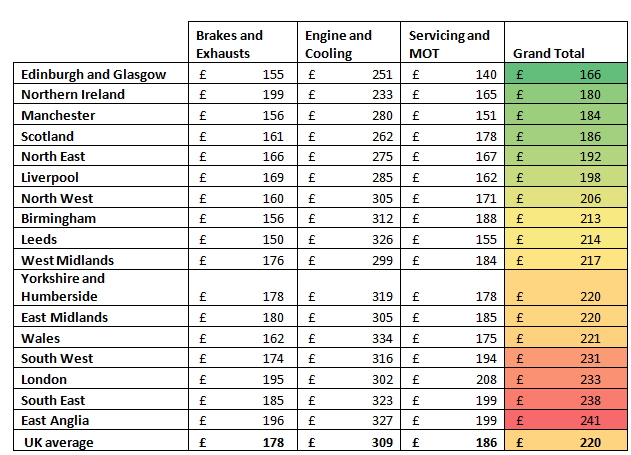Select the Edinburgh and Glasgow row label

point(103,74)
